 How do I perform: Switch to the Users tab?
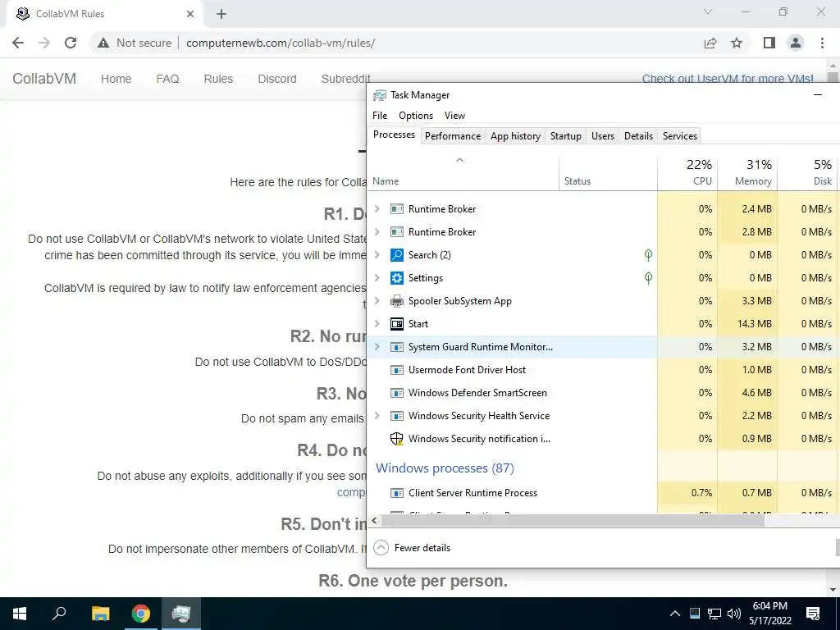603,136
